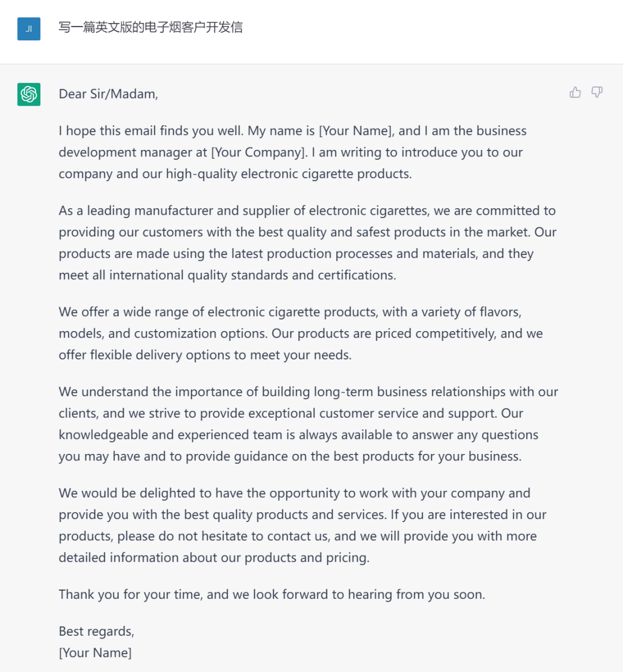Click the '[Your Name]' signature placeholder at bottom
Screen dimensions: 623x672
point(95,653)
